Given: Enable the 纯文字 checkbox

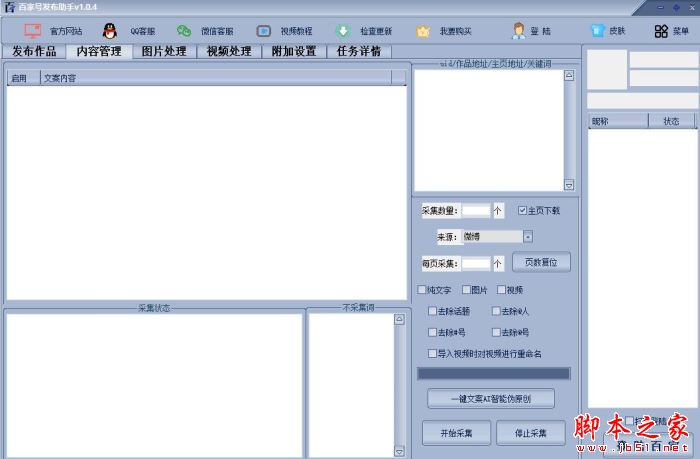Looking at the screenshot, I should click(422, 290).
